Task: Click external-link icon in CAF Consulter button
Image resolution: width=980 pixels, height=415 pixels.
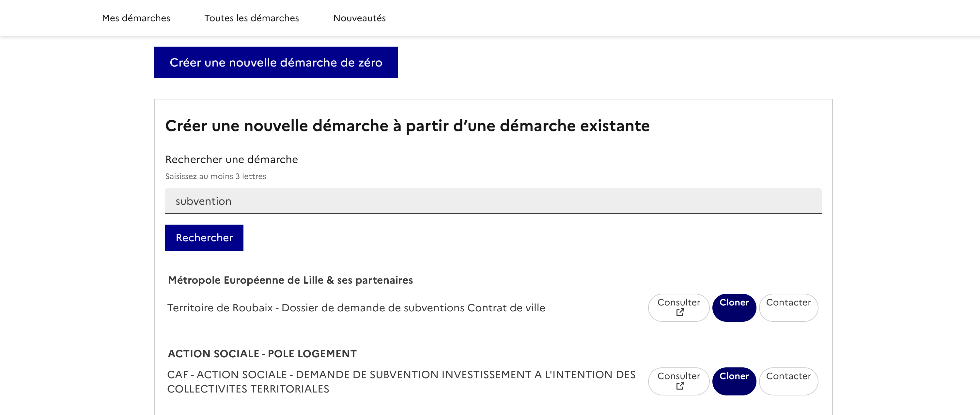Action: click(x=680, y=386)
